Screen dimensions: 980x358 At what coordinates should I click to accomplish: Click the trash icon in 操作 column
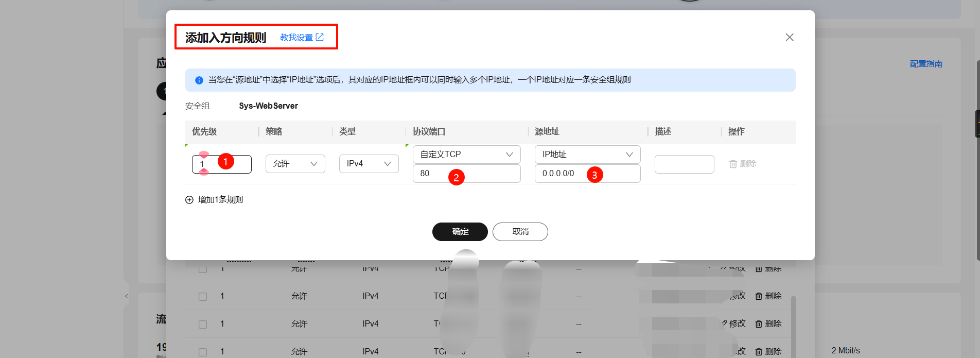coord(733,164)
